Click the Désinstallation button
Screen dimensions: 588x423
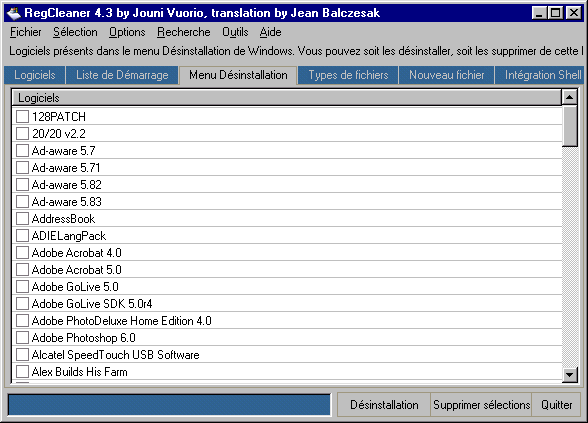click(x=384, y=405)
